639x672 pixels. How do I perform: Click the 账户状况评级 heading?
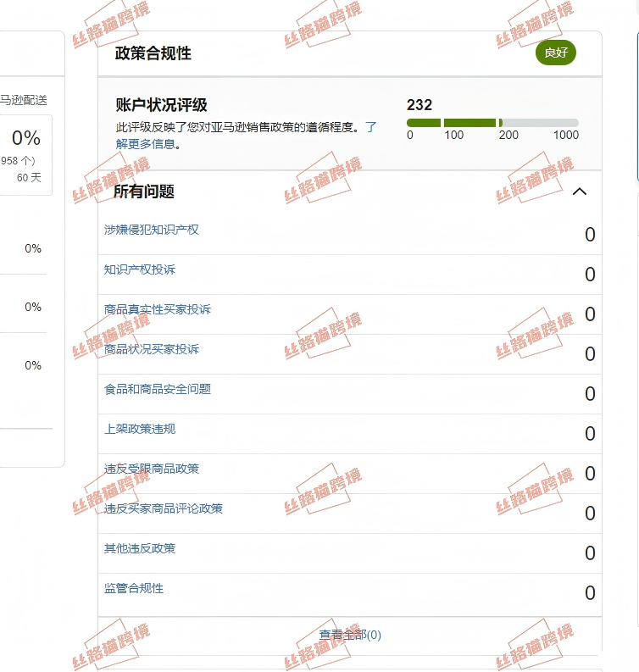162,105
